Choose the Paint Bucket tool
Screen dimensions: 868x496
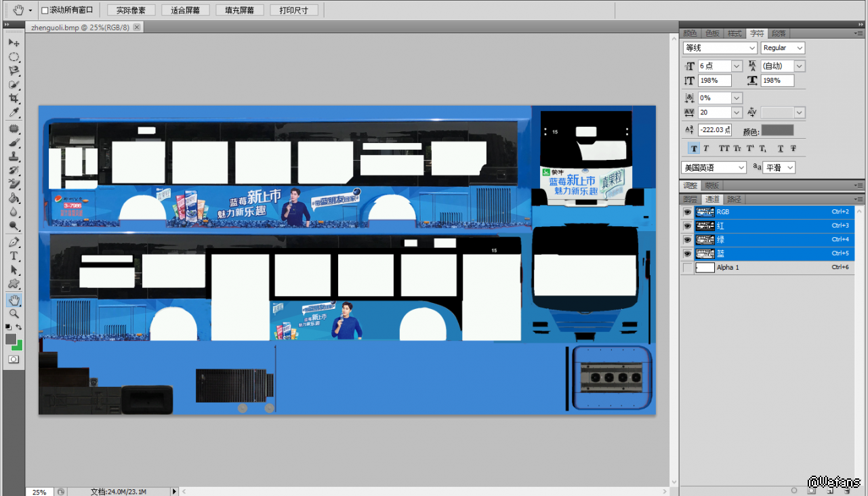point(14,199)
